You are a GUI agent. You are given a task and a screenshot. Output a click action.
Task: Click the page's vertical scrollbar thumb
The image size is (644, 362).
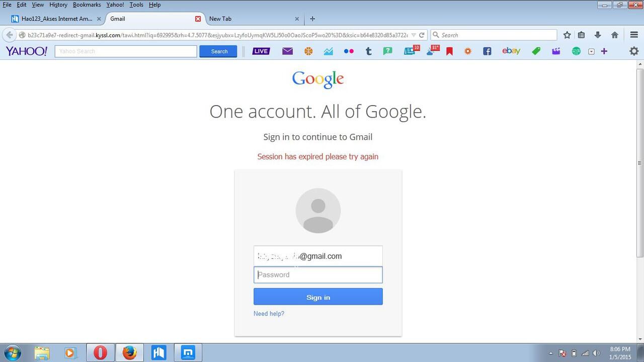click(640, 163)
